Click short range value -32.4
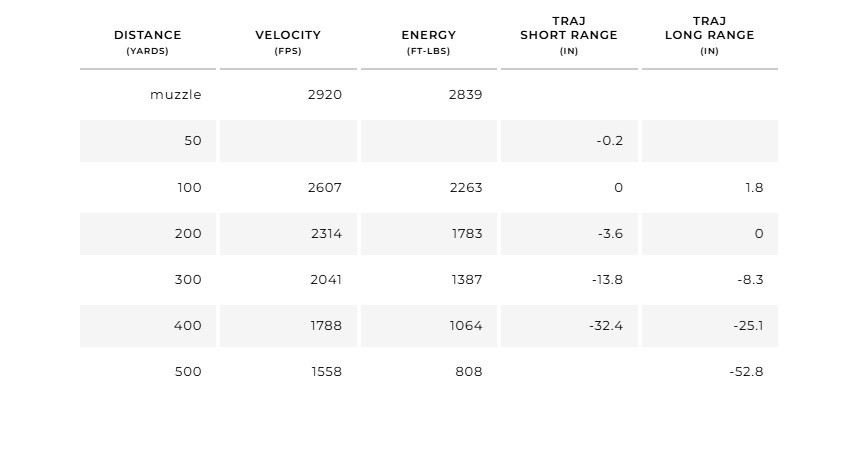 pyautogui.click(x=606, y=326)
